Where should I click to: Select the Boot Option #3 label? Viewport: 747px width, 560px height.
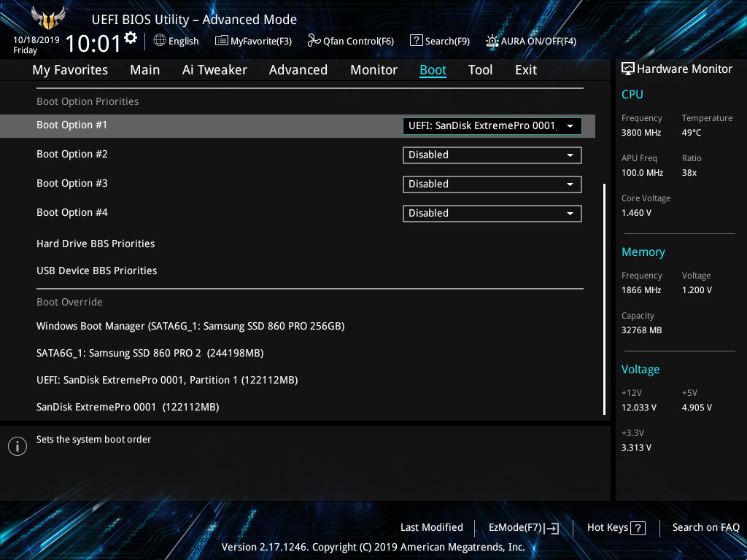point(72,183)
